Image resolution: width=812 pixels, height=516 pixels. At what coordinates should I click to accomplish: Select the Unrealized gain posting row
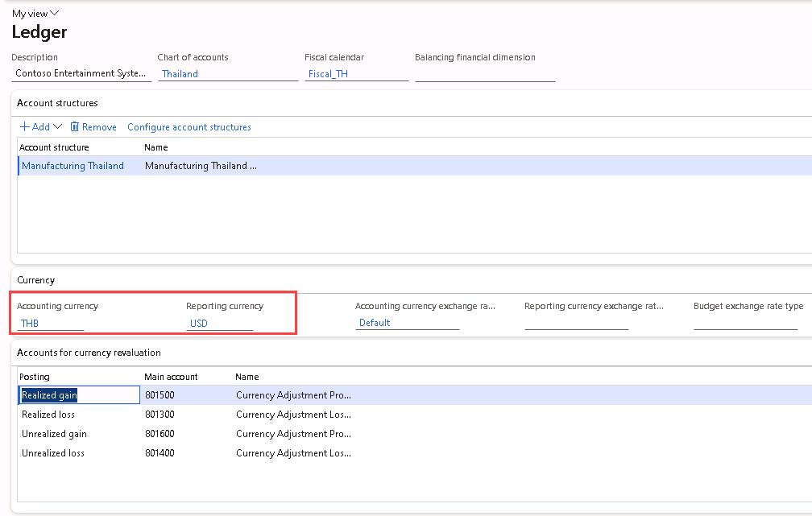pyautogui.click(x=54, y=434)
